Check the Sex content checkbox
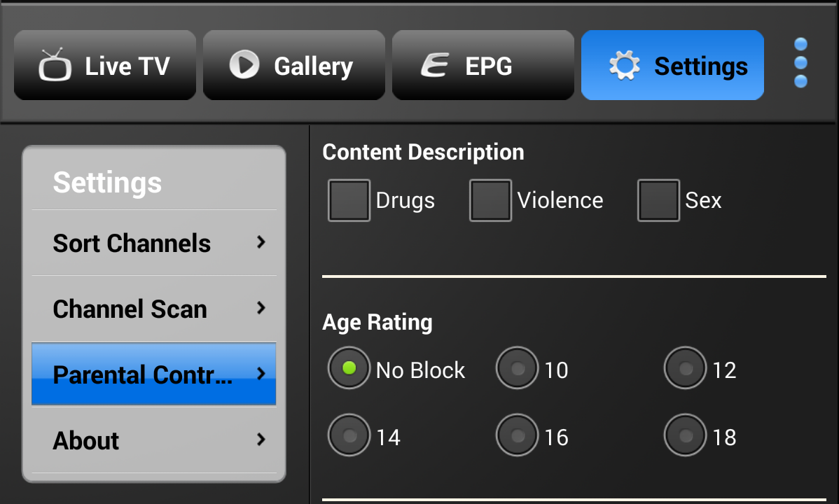The image size is (839, 504). point(658,201)
